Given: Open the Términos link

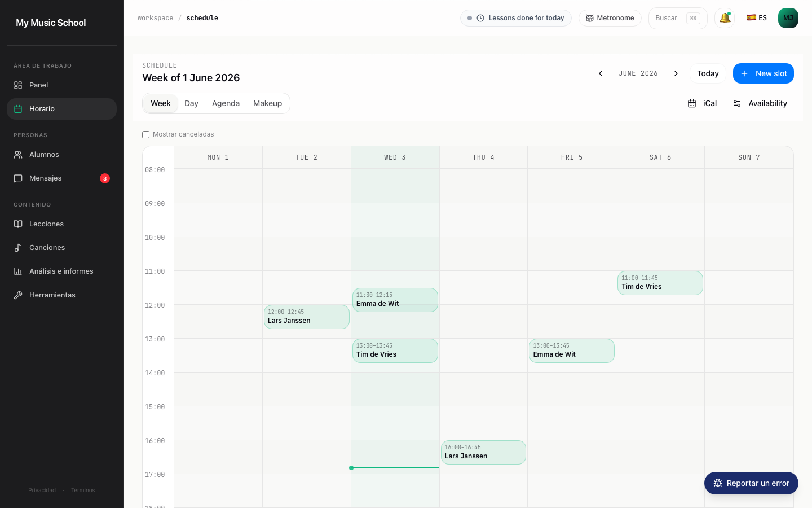Looking at the screenshot, I should click(83, 491).
